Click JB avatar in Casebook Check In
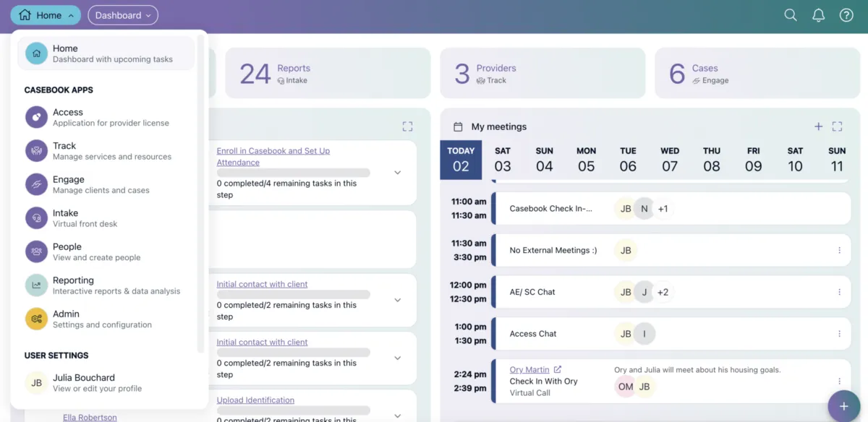This screenshot has height=422, width=868. 626,209
